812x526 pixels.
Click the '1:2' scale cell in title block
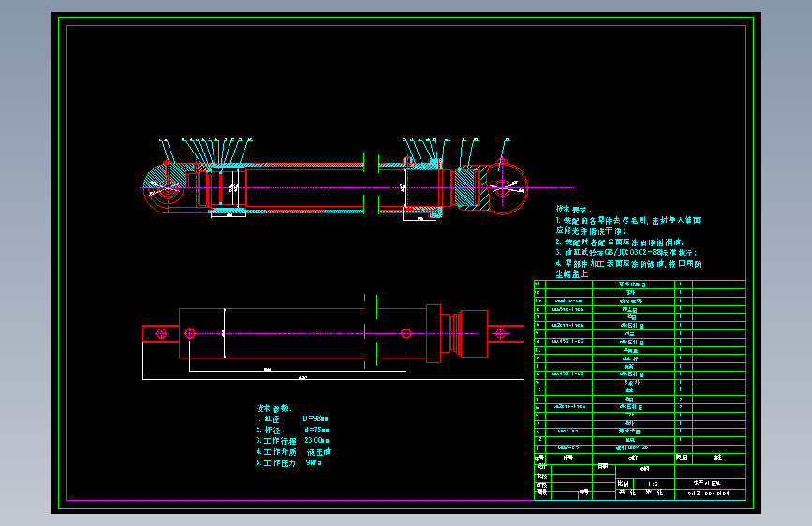click(653, 484)
